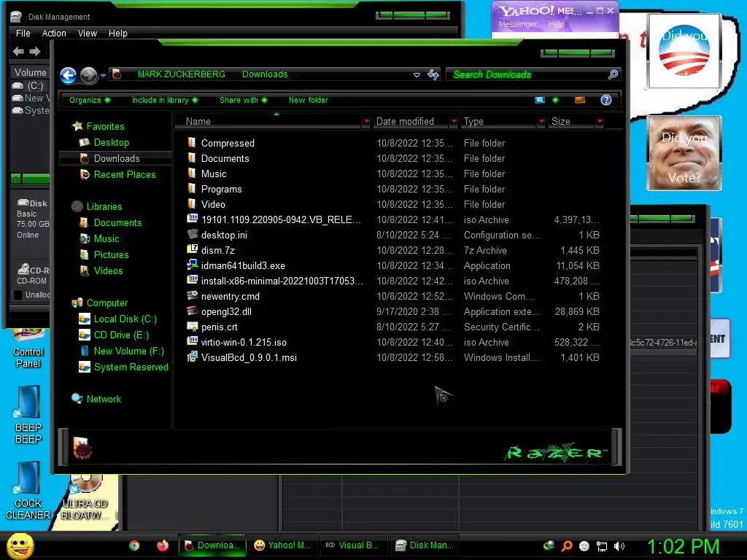Switch to Disk Management taskbar button

[424, 545]
